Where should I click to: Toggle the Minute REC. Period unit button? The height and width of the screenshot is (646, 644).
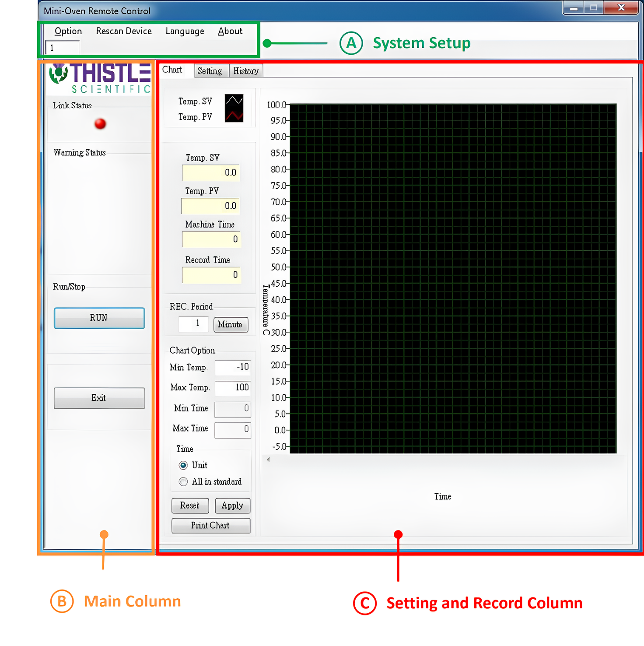click(x=231, y=325)
